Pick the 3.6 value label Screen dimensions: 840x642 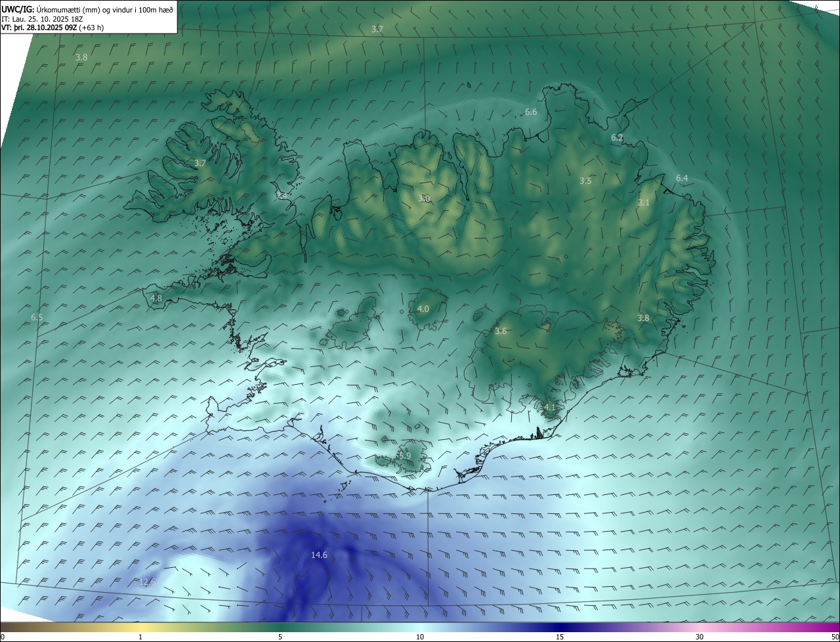click(501, 332)
